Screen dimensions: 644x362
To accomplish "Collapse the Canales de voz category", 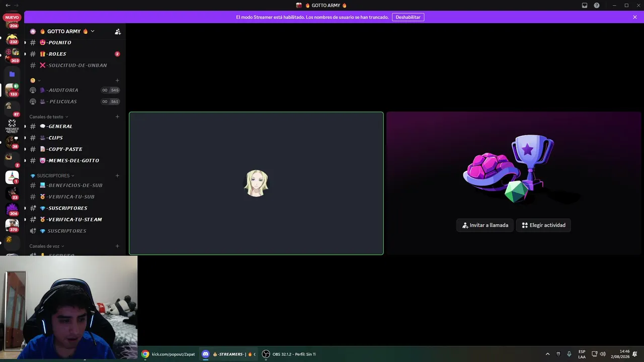I will tap(47, 246).
